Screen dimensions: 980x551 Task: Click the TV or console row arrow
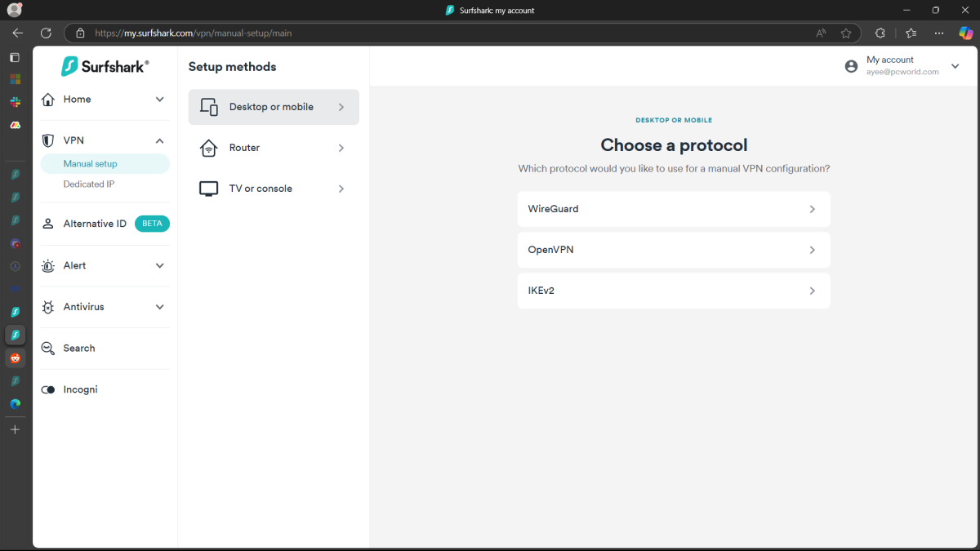point(341,189)
